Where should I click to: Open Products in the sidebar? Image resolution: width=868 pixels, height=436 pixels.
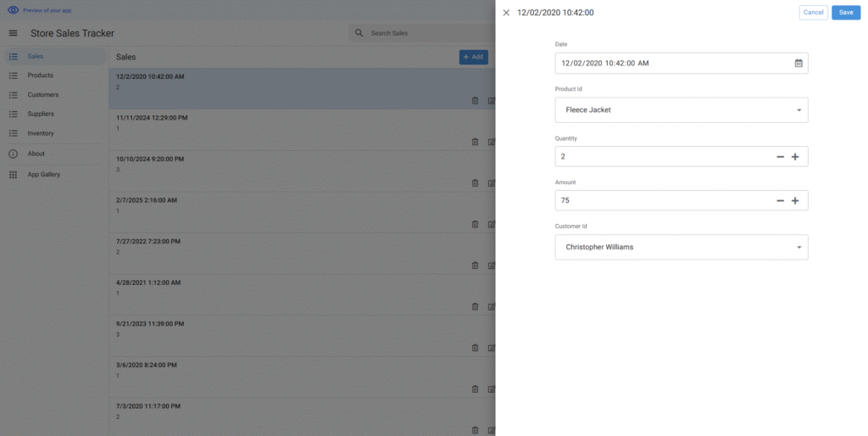coord(40,75)
